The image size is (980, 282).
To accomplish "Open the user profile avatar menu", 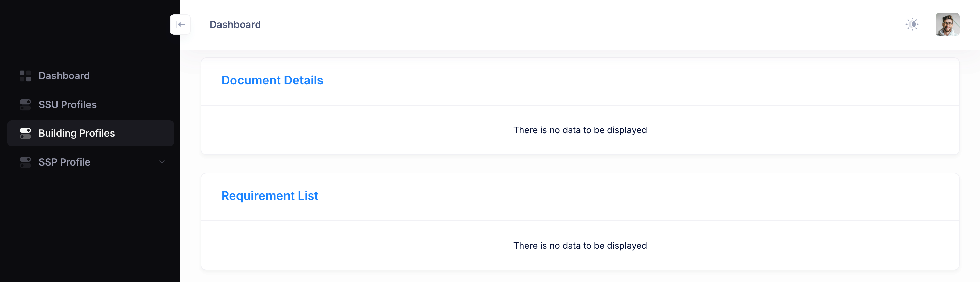I will [947, 25].
